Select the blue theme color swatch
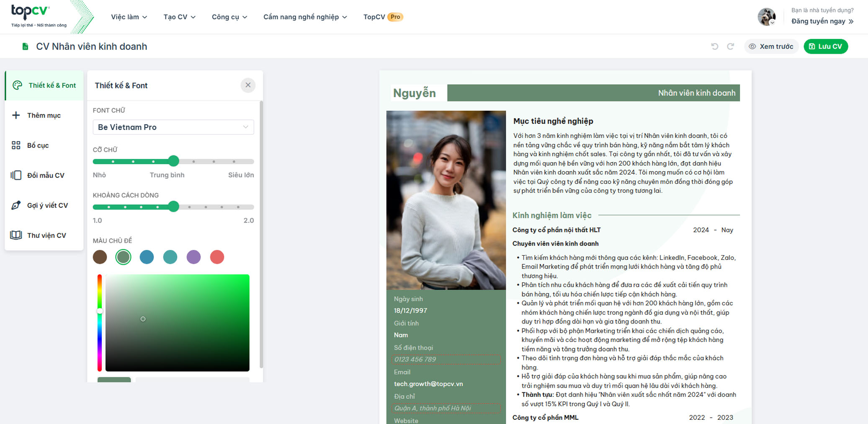The height and width of the screenshot is (424, 868). (147, 257)
